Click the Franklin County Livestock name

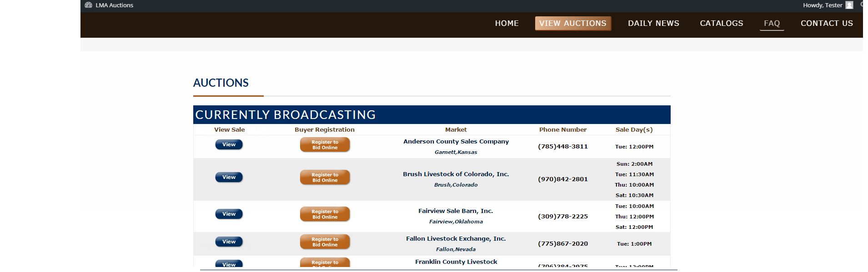click(456, 262)
